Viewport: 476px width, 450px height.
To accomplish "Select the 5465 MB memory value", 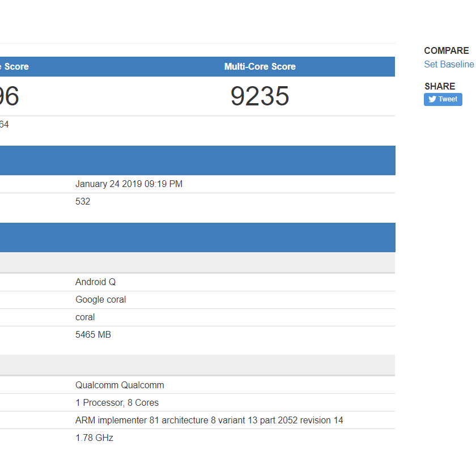I will tap(93, 335).
